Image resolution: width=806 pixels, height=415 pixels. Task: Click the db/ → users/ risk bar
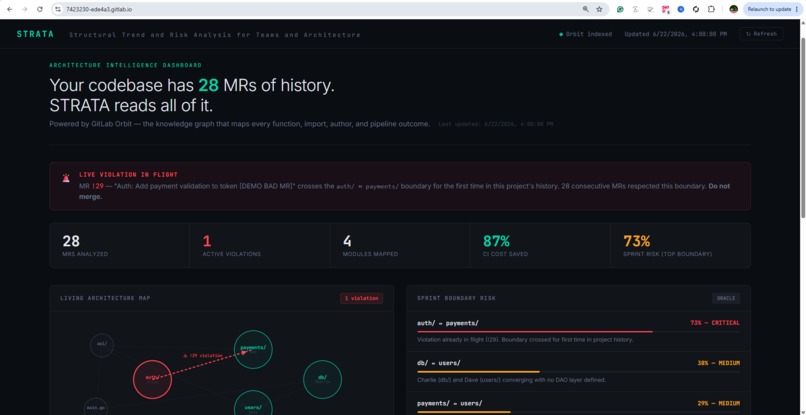pyautogui.click(x=578, y=372)
